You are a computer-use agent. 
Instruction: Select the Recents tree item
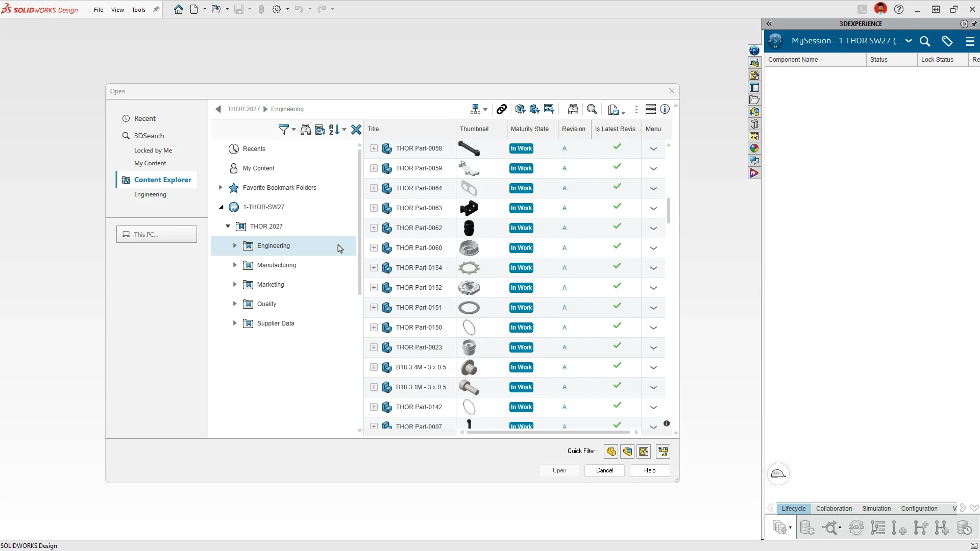(254, 149)
